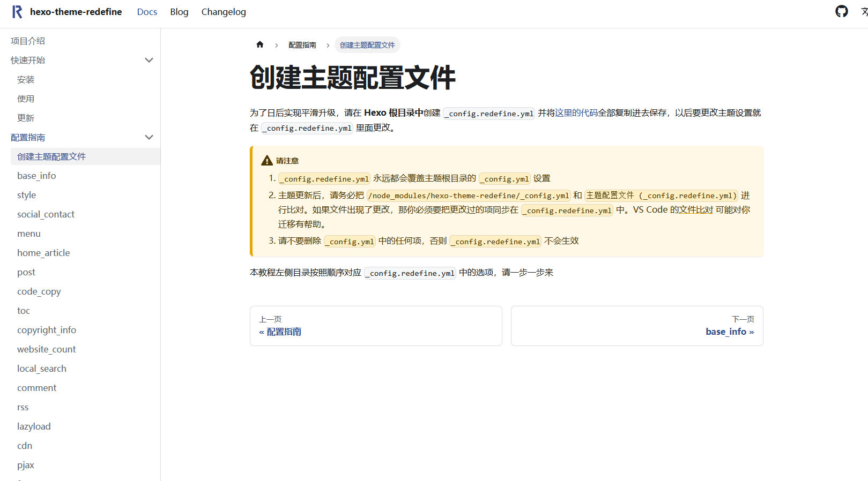Select base_info in the sidebar
The width and height of the screenshot is (868, 481).
[x=36, y=176]
